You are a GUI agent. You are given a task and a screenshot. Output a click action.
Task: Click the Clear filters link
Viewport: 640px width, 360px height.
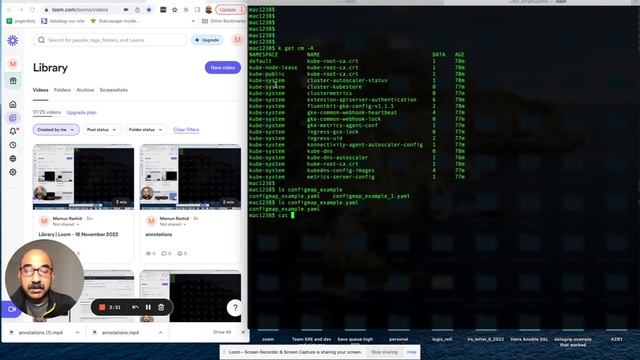(x=186, y=130)
